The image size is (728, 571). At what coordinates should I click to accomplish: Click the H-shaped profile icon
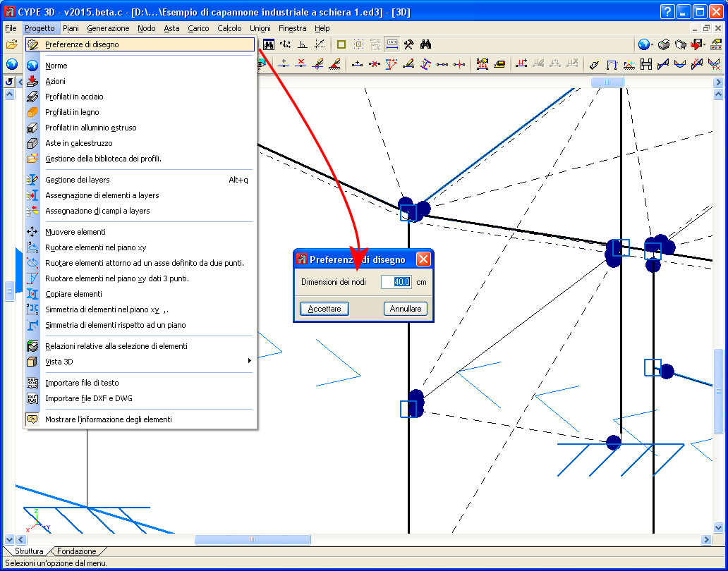[x=646, y=64]
